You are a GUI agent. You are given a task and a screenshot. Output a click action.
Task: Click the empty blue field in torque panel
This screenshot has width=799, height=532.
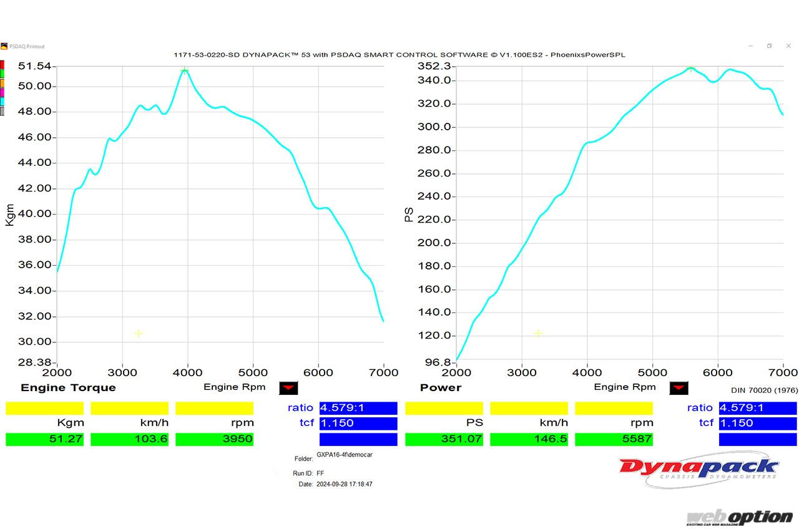pyautogui.click(x=358, y=439)
